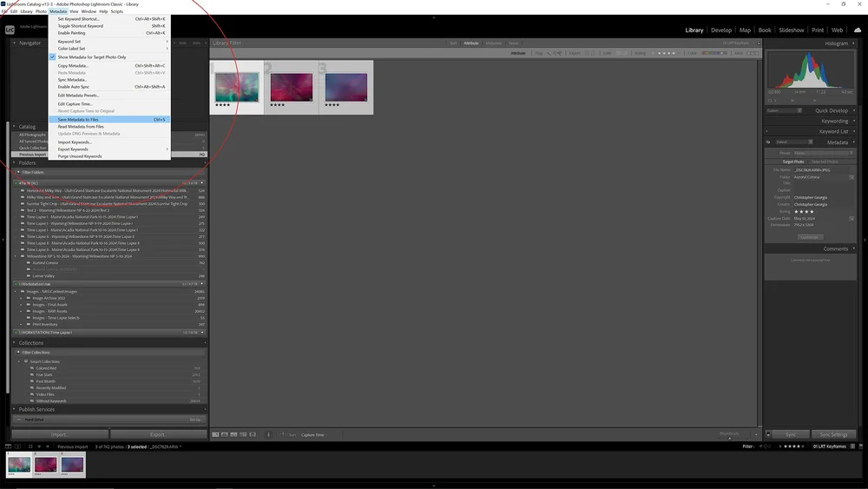Open the Keyword Set submenu
Viewport: 868px width, 489px height.
109,42
